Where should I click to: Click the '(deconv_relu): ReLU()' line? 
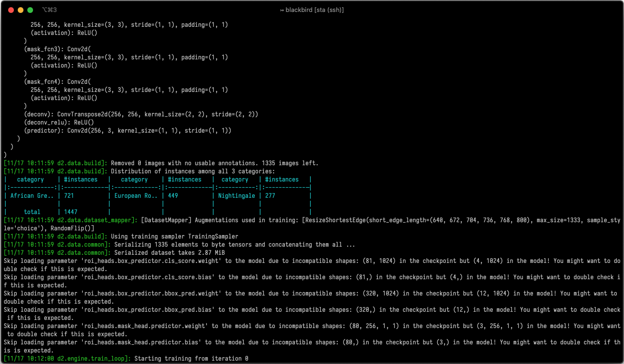(59, 123)
